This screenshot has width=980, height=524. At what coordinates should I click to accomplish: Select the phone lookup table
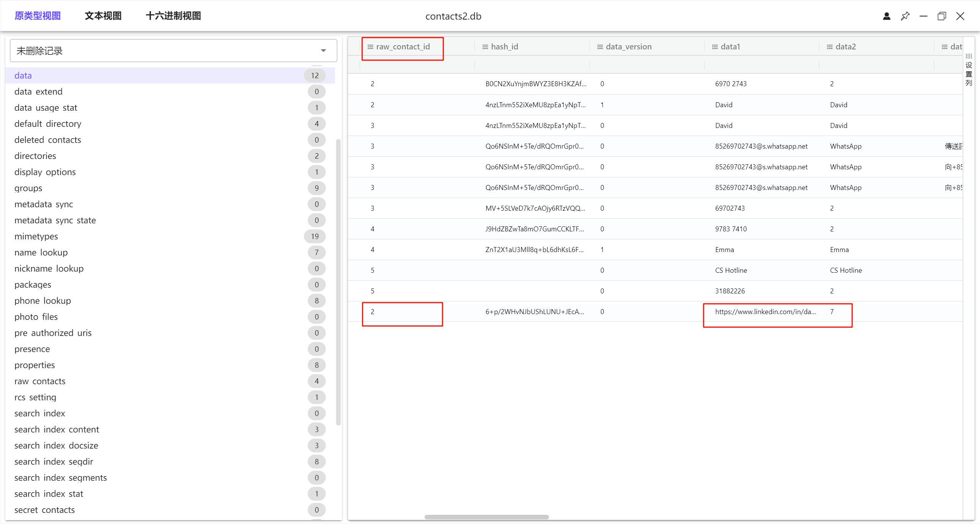tap(42, 301)
